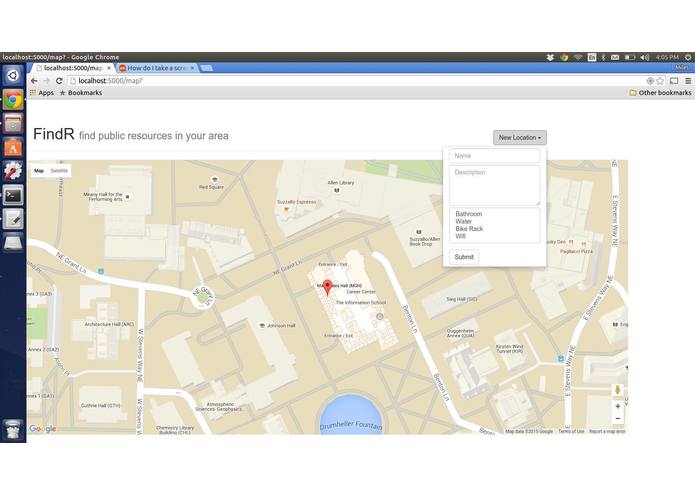Click Report a map error link

(x=607, y=431)
